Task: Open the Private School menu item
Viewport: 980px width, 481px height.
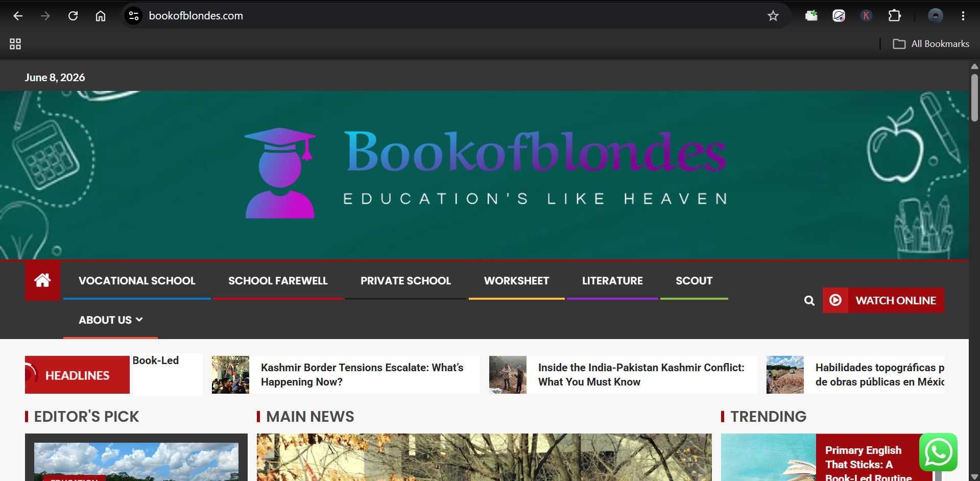Action: 405,281
